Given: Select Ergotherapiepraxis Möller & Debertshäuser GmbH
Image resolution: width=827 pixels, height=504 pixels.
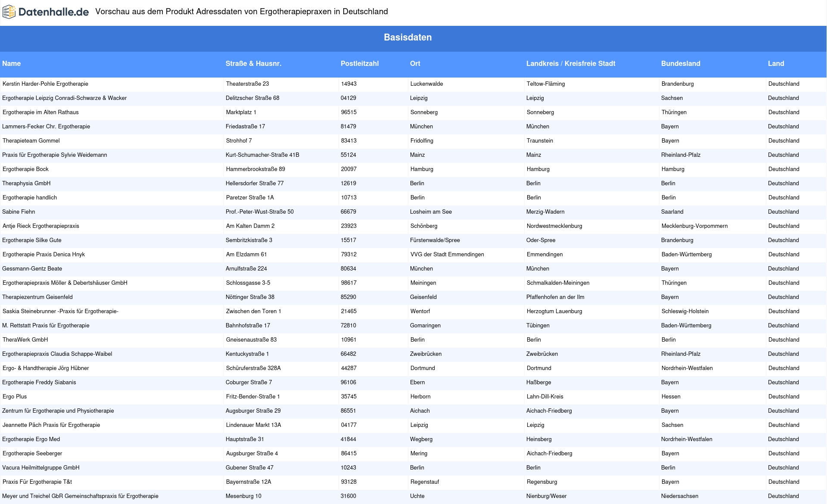Looking at the screenshot, I should 65,283.
